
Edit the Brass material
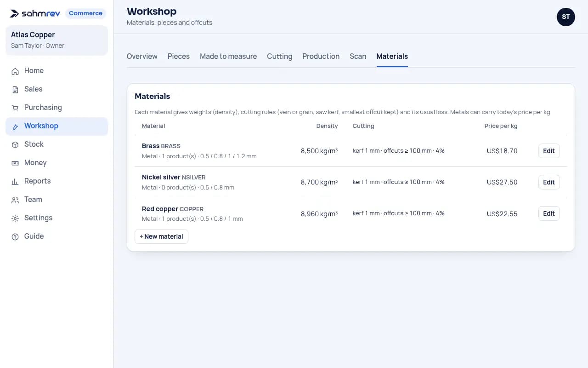[x=549, y=151]
